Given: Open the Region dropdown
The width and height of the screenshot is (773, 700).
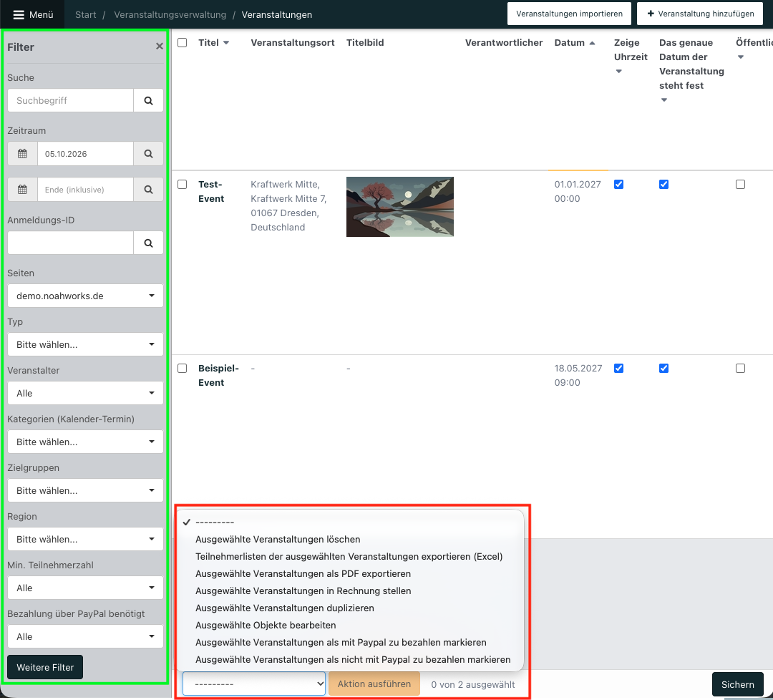Looking at the screenshot, I should tap(85, 539).
